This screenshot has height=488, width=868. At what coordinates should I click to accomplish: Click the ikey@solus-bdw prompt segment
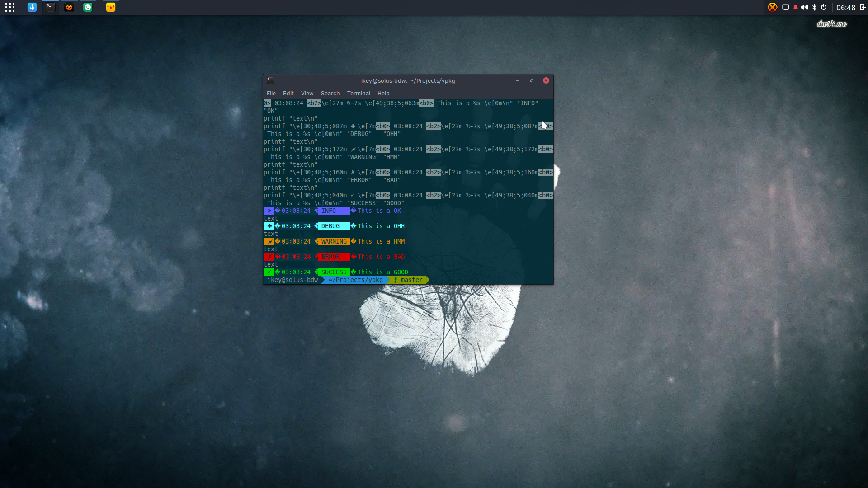292,280
